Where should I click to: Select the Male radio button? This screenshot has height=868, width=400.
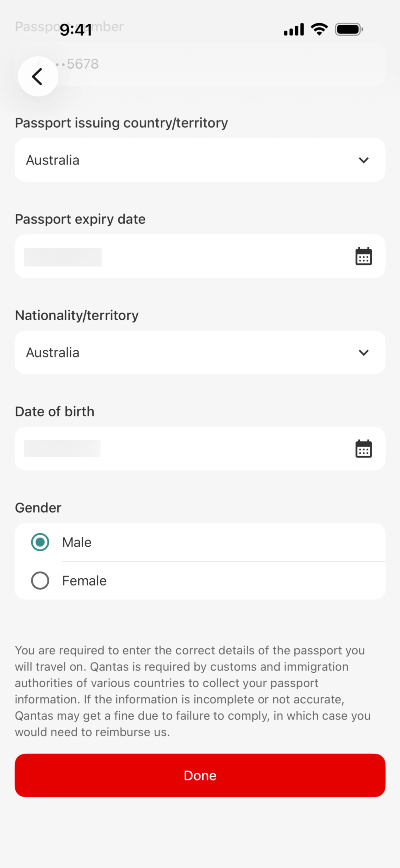tap(40, 542)
